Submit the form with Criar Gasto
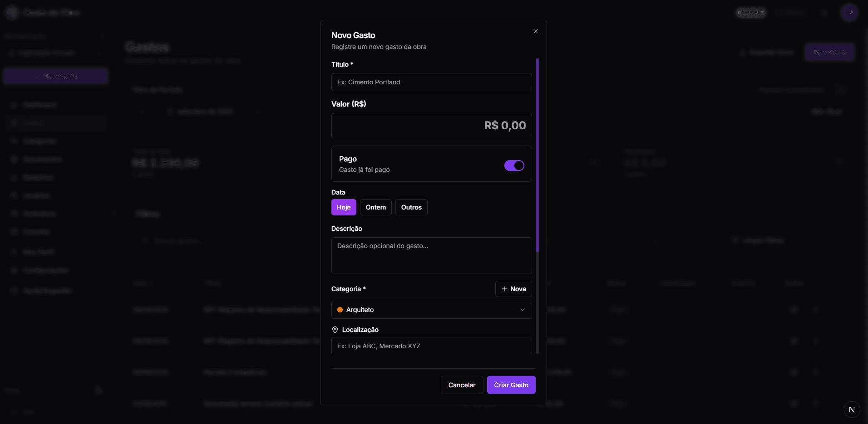 [x=511, y=385]
